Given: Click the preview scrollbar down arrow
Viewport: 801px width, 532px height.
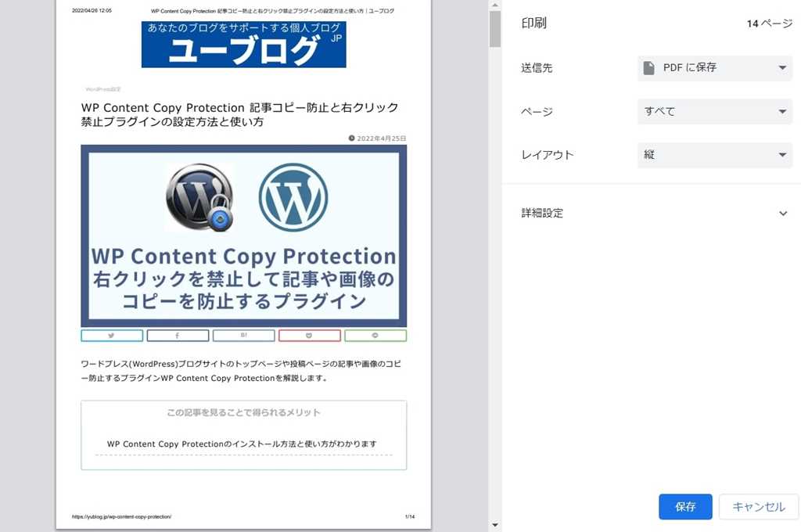Looking at the screenshot, I should tap(494, 525).
